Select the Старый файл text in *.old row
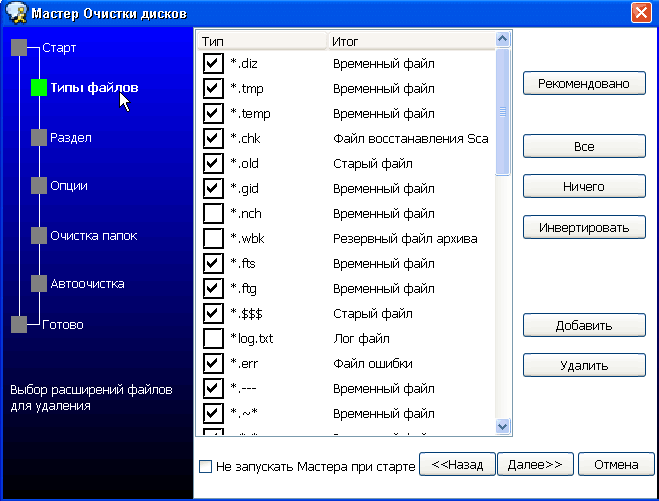659x501 pixels. pyautogui.click(x=373, y=163)
